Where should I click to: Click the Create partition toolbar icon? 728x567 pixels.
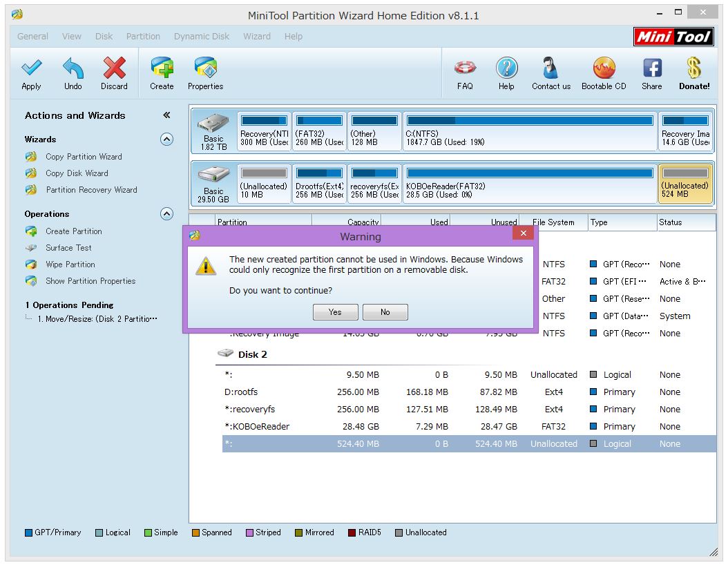point(162,68)
